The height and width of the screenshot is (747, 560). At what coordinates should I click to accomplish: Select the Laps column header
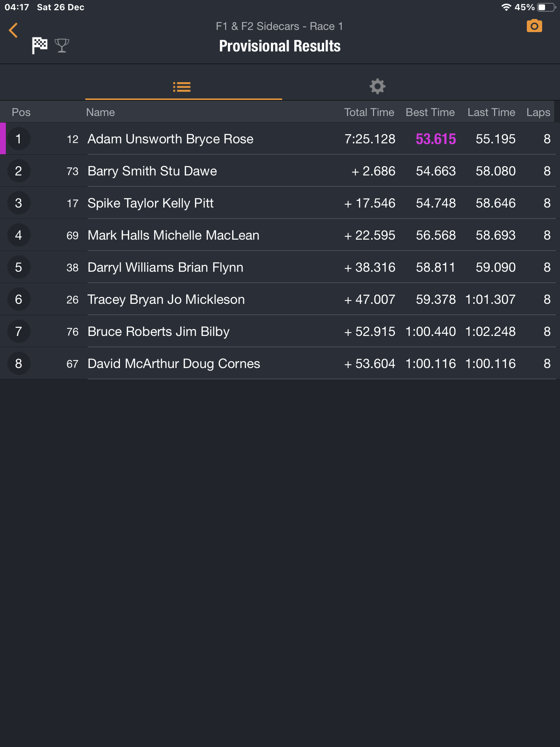point(538,112)
